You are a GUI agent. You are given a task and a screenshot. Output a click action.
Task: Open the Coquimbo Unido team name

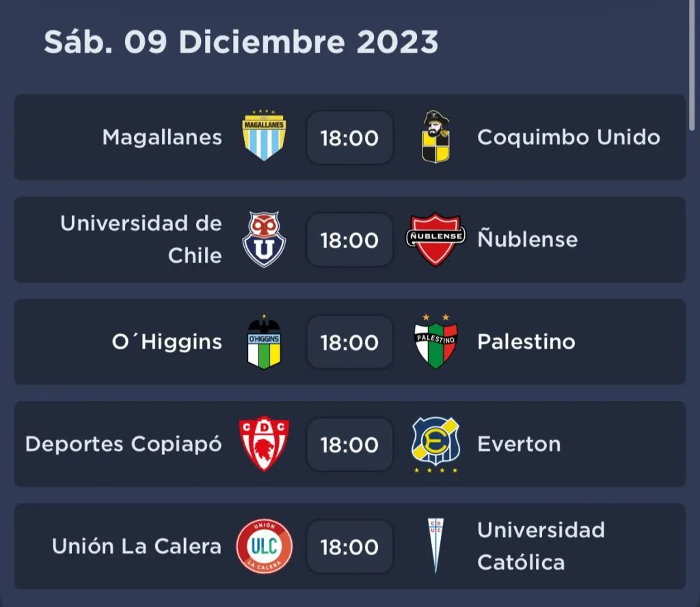click(x=569, y=137)
